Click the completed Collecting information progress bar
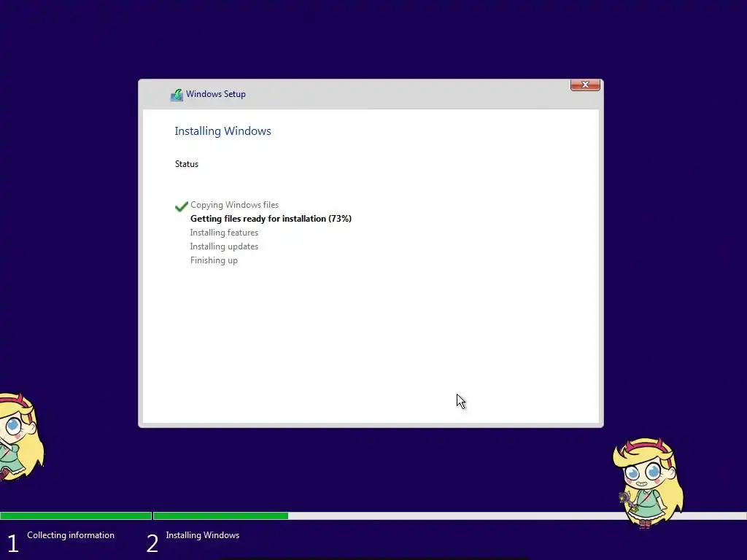 tap(76, 516)
